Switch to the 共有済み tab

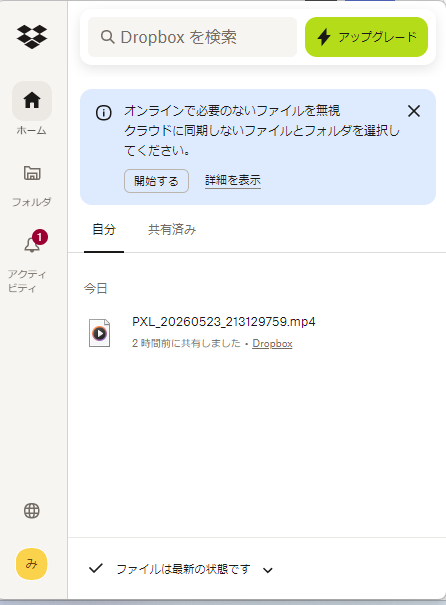click(x=172, y=230)
